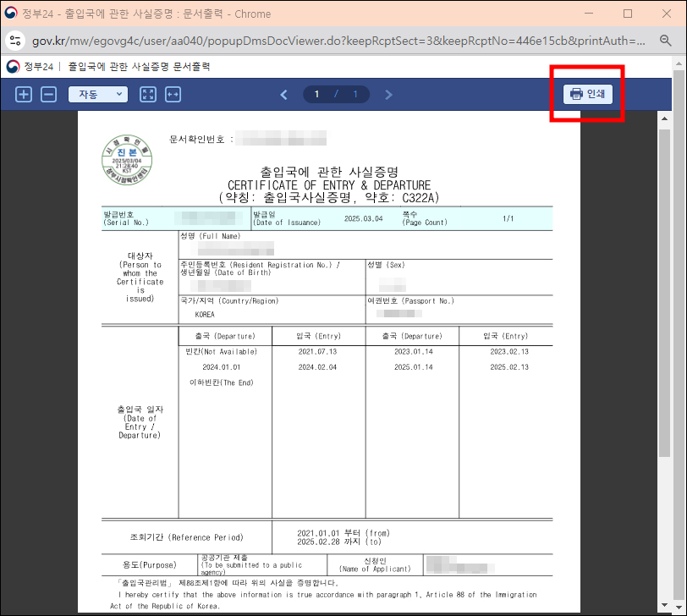This screenshot has width=687, height=616.
Task: Go to previous page arrow
Action: (x=284, y=95)
